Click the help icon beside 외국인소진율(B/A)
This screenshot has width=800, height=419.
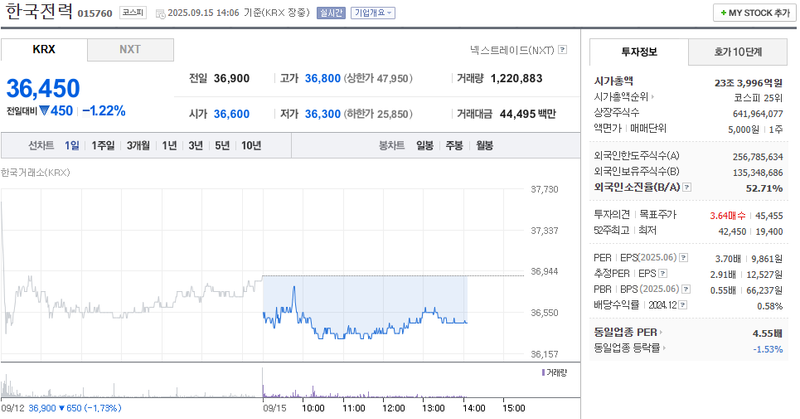(x=687, y=187)
